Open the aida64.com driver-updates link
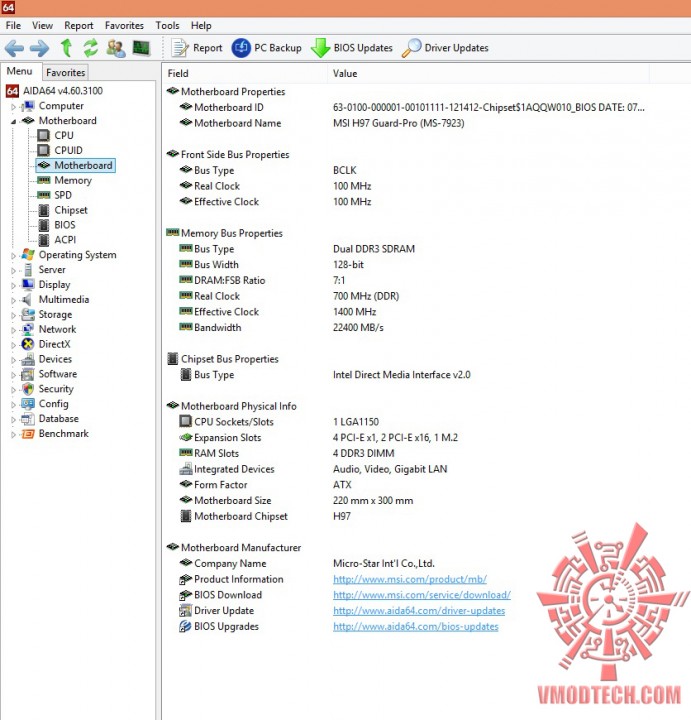Viewport: 691px width, 720px height. pos(419,611)
